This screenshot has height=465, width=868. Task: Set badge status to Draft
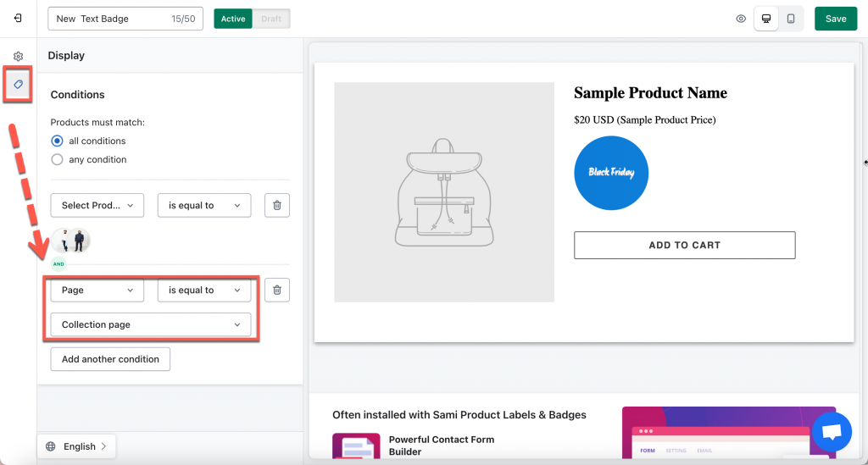(x=271, y=19)
